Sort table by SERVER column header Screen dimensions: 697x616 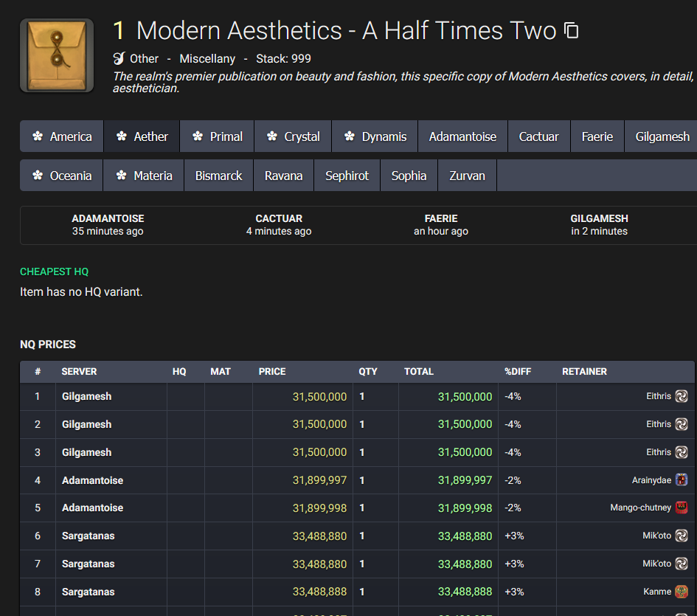(x=79, y=371)
